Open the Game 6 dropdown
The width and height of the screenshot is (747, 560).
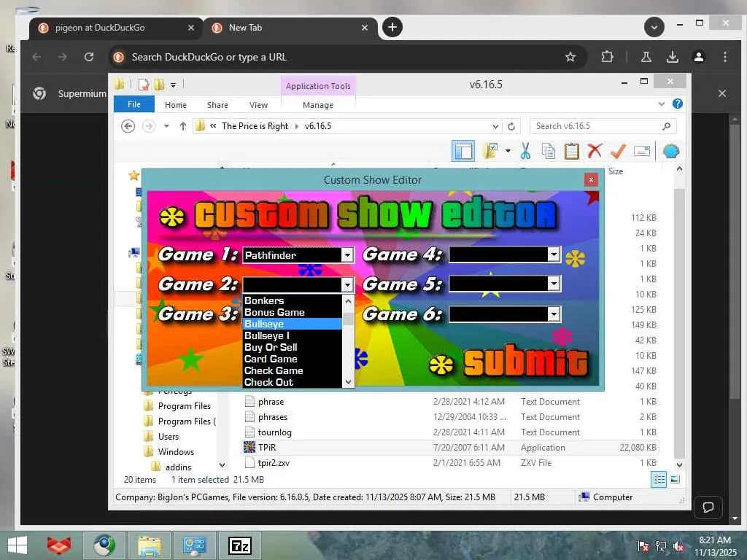(554, 314)
